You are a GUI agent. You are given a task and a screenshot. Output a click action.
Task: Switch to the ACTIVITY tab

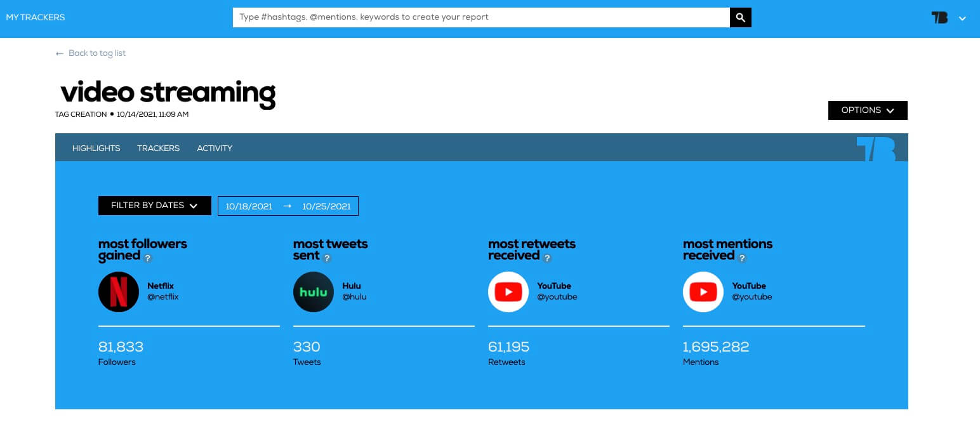tap(215, 148)
